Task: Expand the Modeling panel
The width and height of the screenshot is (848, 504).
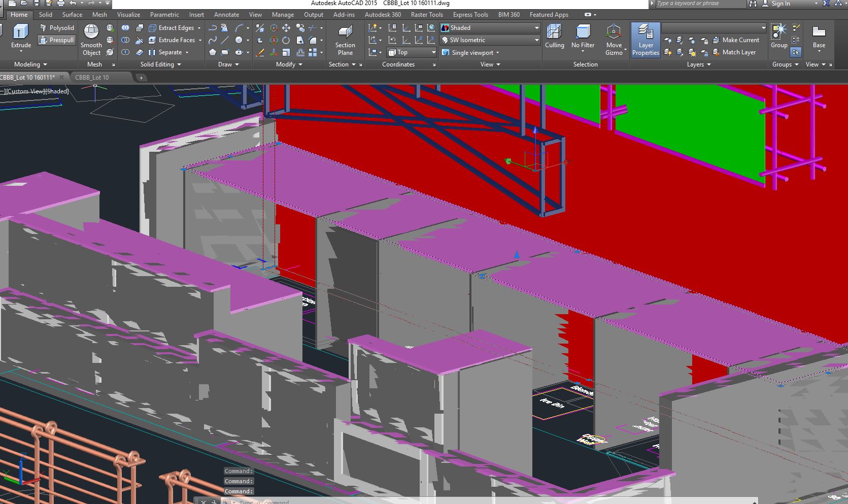Action: click(30, 64)
